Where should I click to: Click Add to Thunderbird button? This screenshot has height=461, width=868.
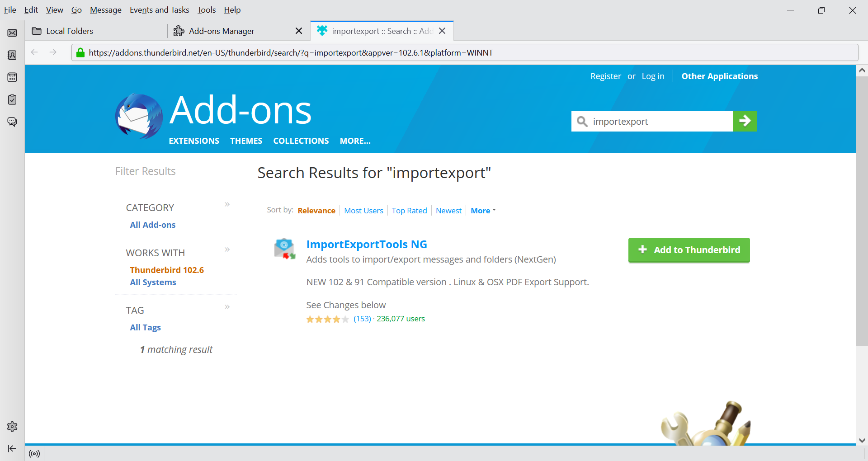pos(689,250)
